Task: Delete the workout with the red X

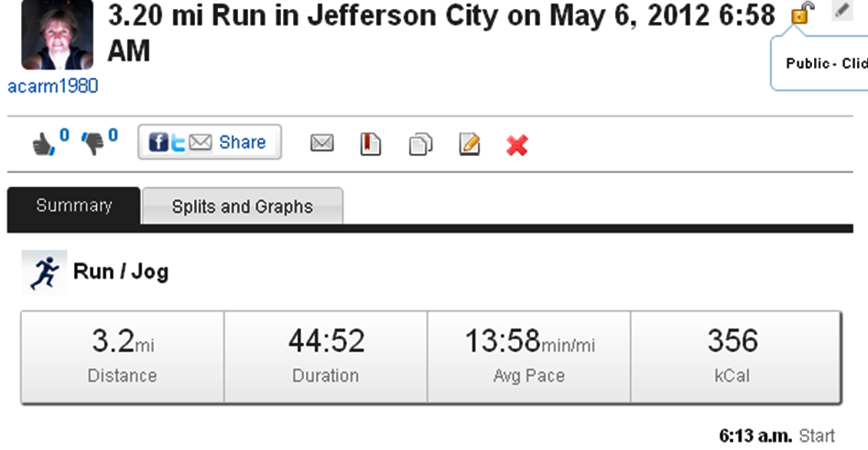Action: 517,145
